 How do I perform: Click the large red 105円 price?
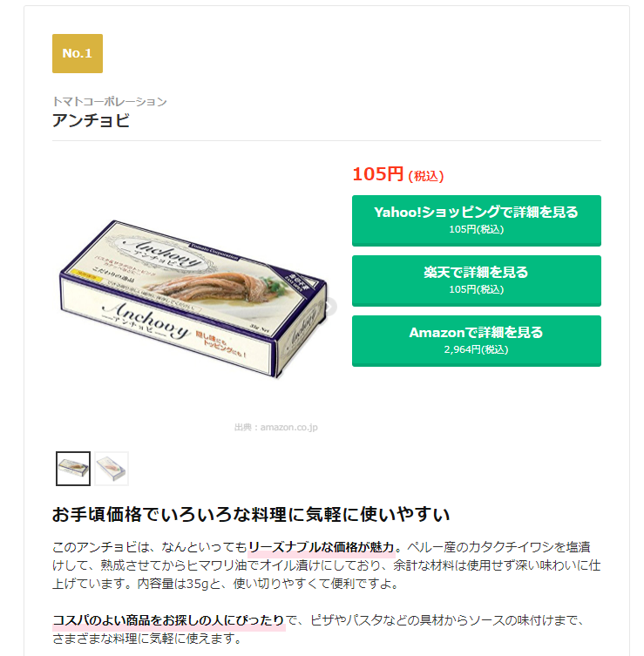[x=378, y=174]
